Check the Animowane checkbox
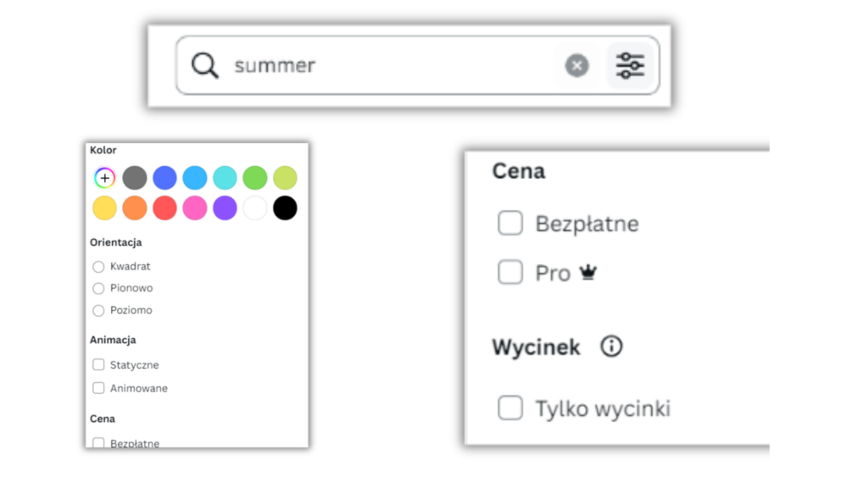 [99, 389]
